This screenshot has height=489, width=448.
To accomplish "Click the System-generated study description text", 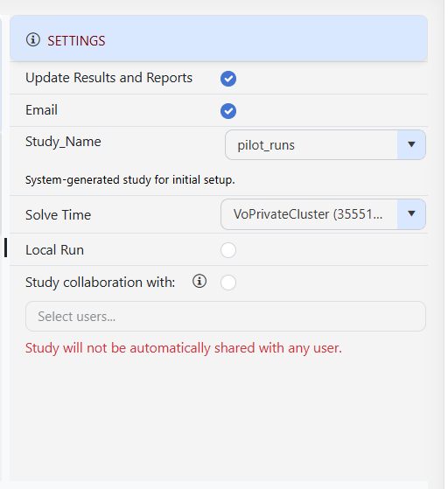I will [130, 180].
